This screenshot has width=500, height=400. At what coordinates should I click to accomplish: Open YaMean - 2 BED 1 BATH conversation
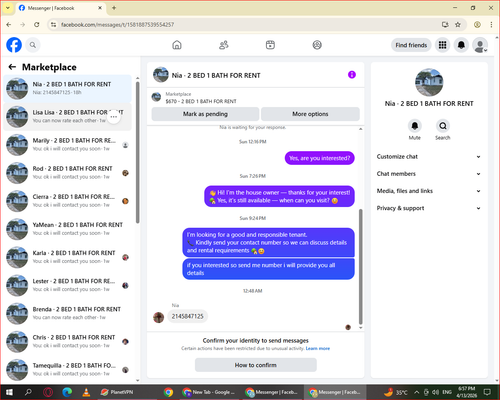click(x=68, y=229)
